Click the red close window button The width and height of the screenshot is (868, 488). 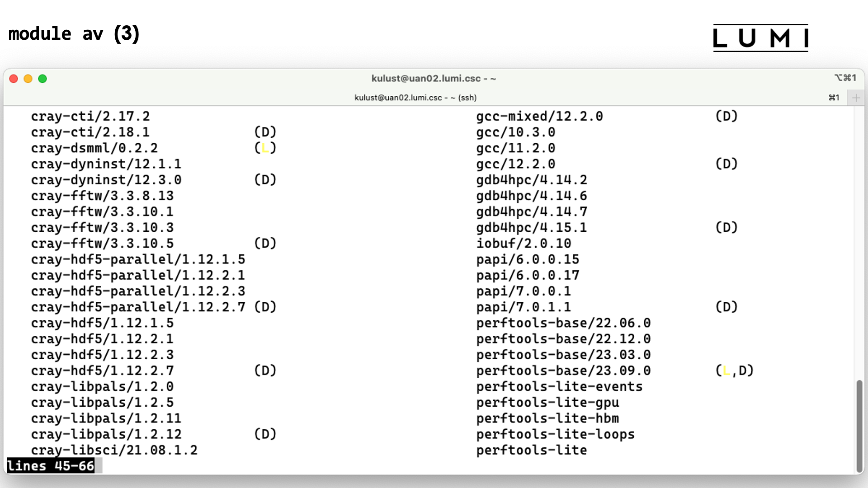click(14, 79)
